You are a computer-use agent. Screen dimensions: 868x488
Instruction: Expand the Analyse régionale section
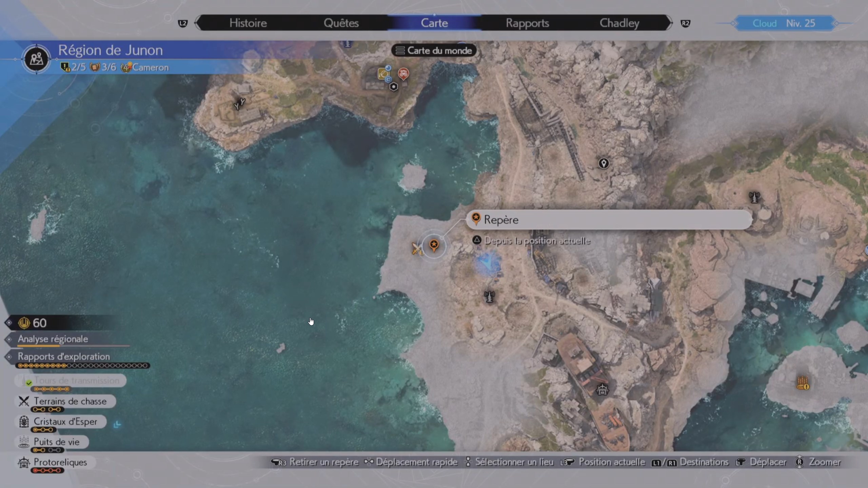[53, 339]
